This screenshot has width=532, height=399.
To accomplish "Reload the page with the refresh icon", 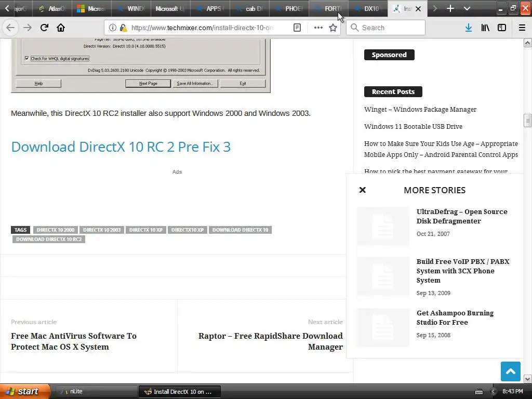I will (x=44, y=28).
